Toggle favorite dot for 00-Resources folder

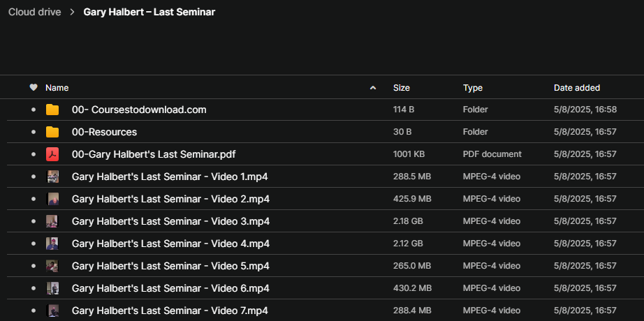click(x=33, y=132)
